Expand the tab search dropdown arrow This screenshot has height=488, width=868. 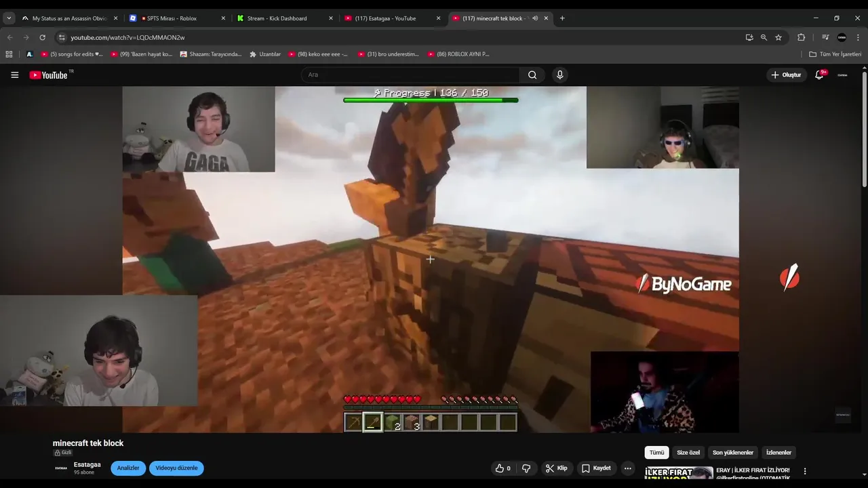pyautogui.click(x=9, y=18)
